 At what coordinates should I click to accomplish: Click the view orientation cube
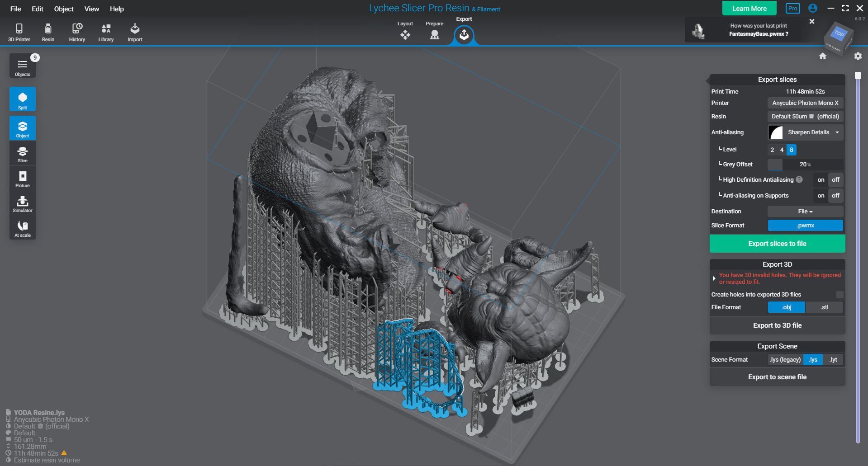838,38
